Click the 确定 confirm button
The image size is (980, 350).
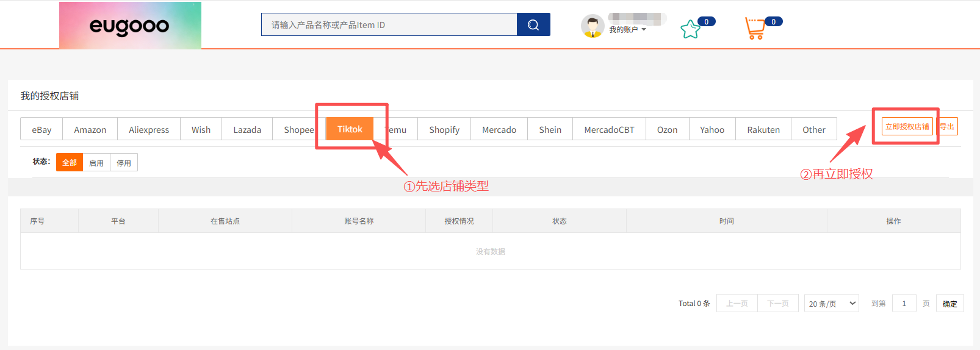pyautogui.click(x=950, y=303)
